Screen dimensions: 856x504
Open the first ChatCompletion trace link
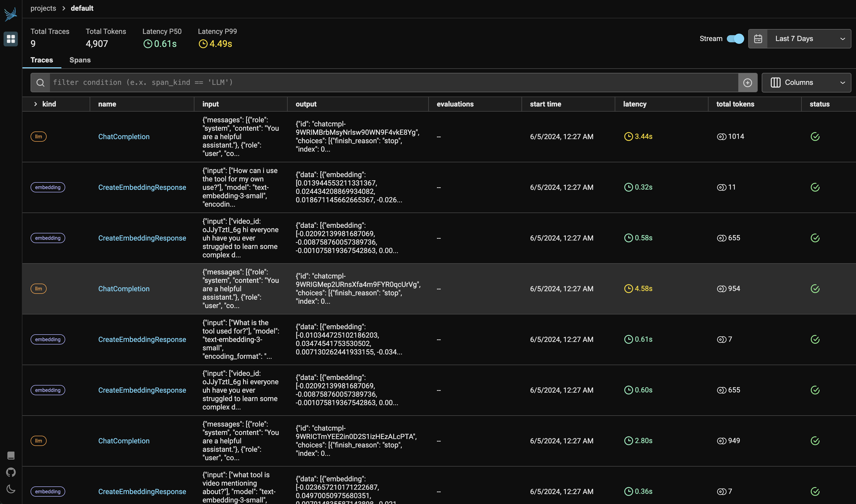pos(124,137)
